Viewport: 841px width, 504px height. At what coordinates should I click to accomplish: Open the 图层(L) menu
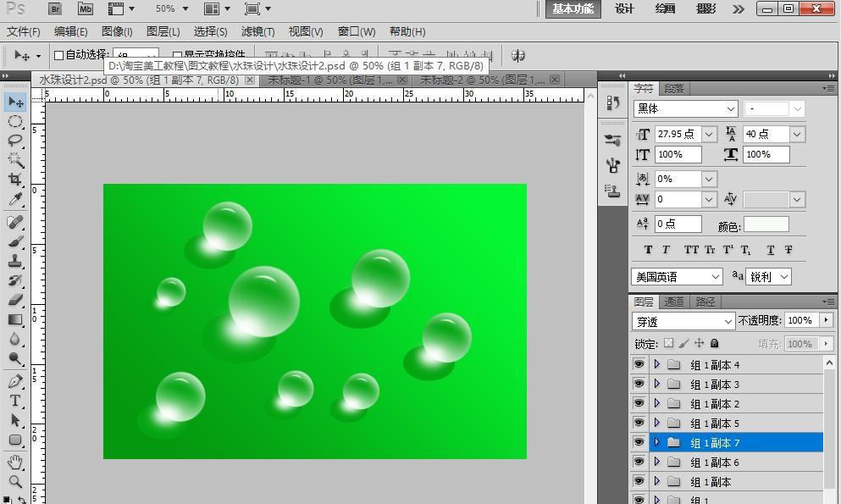pos(163,32)
